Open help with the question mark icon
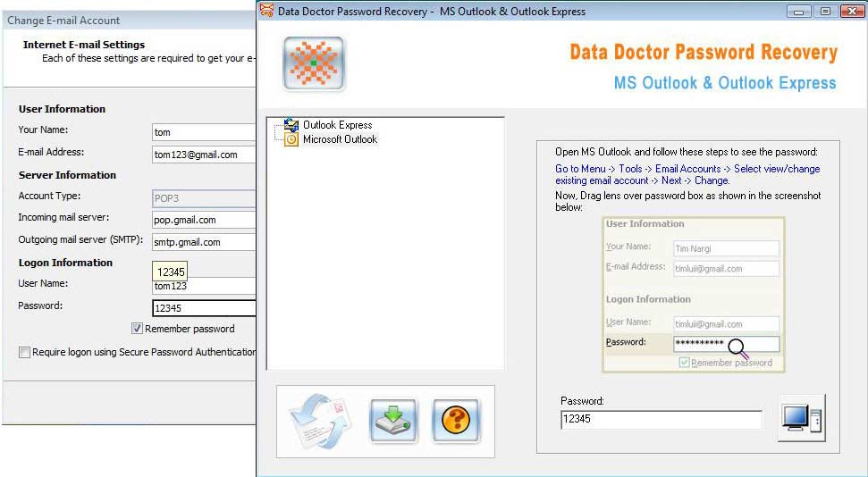Screen dimensions: 868x477 [456, 421]
